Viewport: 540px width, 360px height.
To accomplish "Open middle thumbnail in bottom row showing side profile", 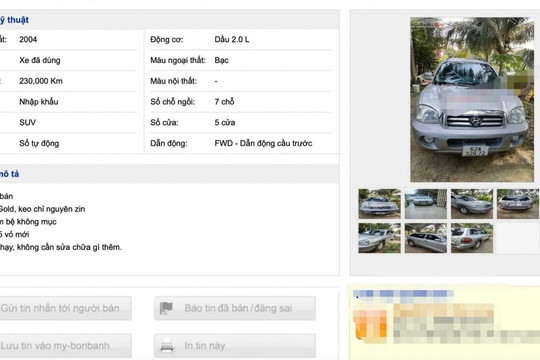I will coord(426,238).
